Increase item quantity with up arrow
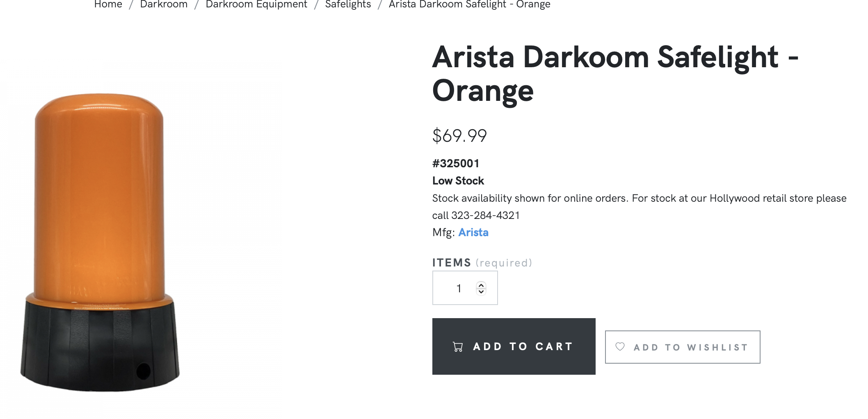 point(481,285)
